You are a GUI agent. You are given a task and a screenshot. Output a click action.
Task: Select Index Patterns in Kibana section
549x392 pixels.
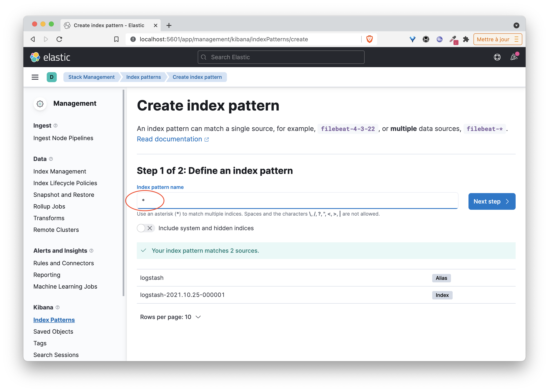tap(54, 320)
